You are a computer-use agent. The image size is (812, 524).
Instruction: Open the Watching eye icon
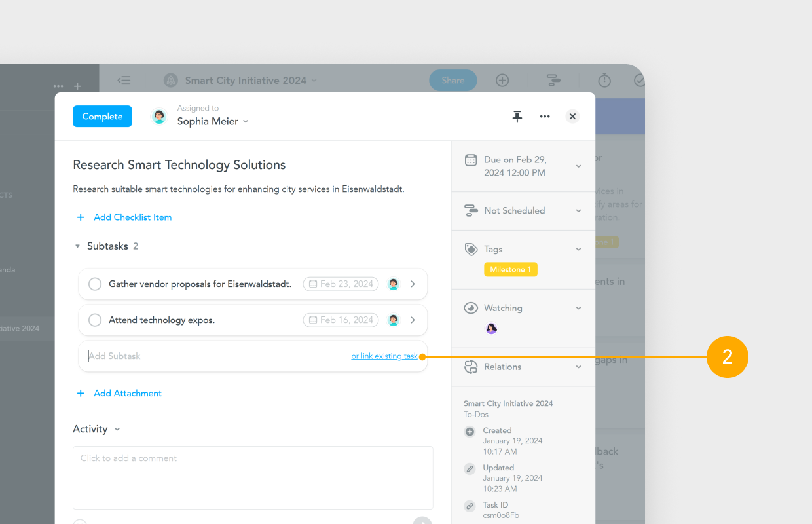471,308
